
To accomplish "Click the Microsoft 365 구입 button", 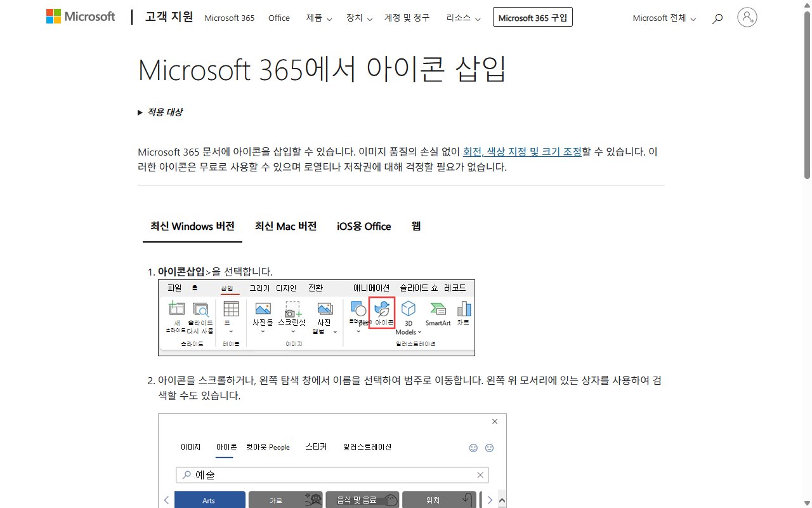I will click(x=533, y=17).
